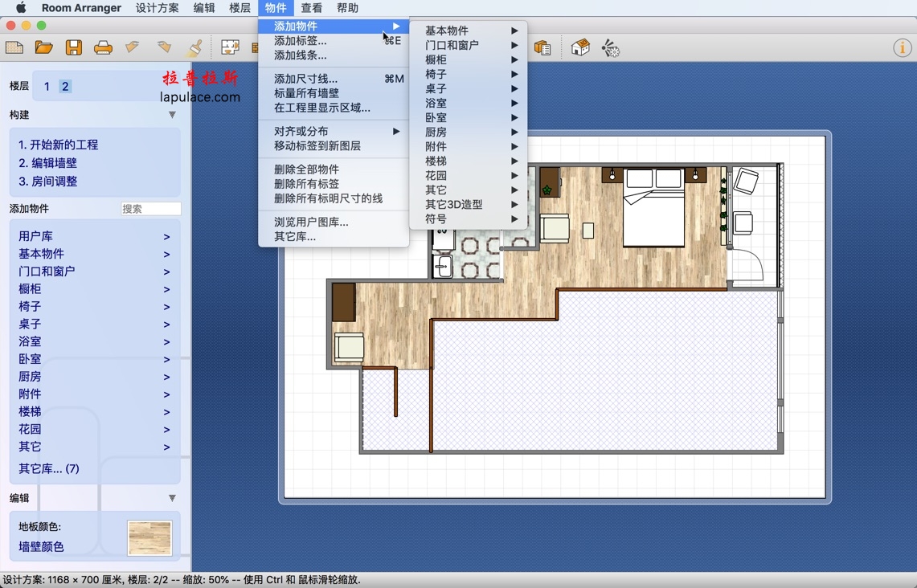The height and width of the screenshot is (588, 917).
Task: Click the 搜索 search field
Action: [x=151, y=209]
